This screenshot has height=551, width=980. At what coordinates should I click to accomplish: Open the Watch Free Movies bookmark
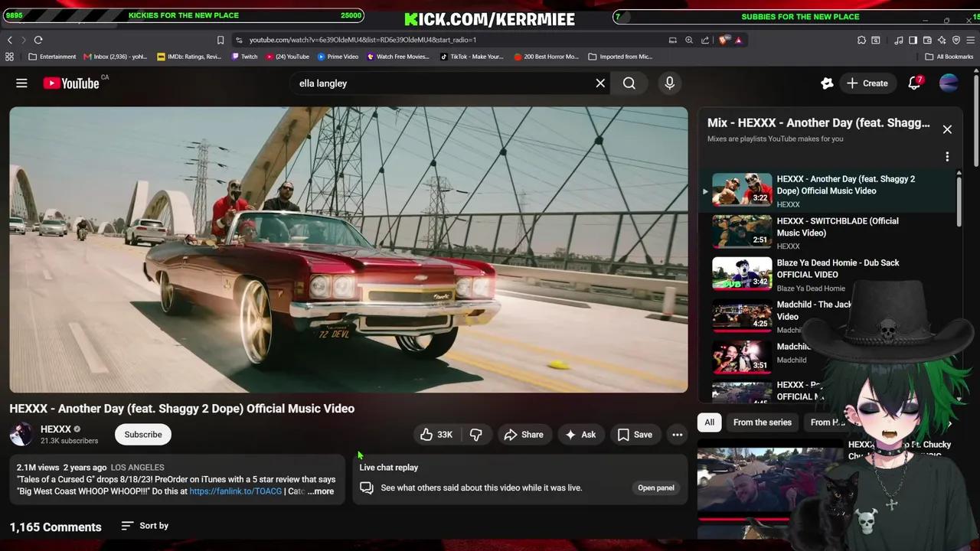(398, 57)
